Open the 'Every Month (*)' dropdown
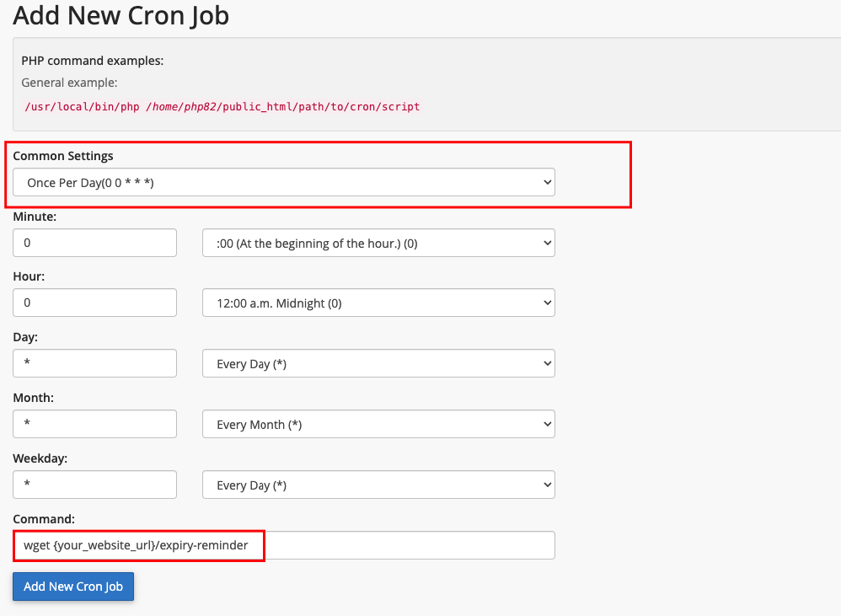The width and height of the screenshot is (841, 616). coord(378,425)
